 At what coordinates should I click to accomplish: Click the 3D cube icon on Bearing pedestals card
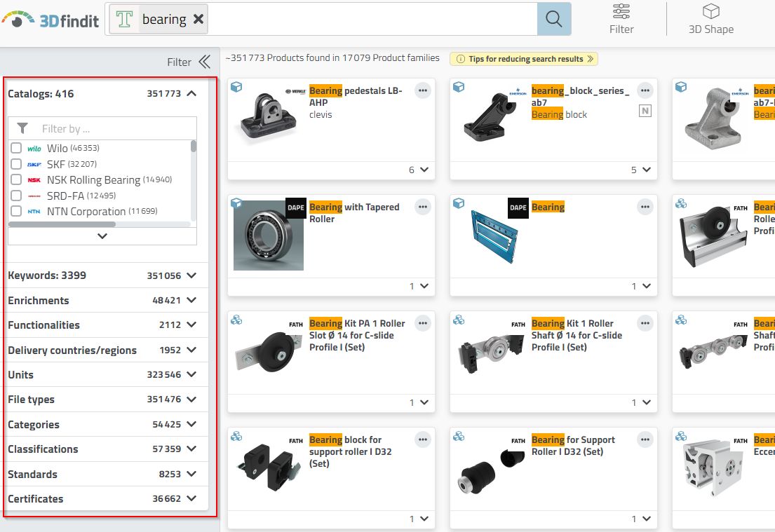(237, 87)
